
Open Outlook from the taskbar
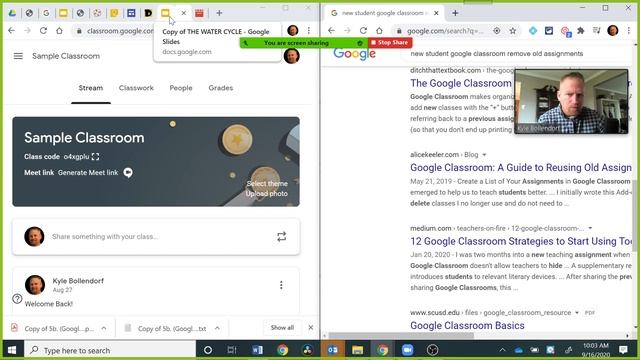[332, 350]
